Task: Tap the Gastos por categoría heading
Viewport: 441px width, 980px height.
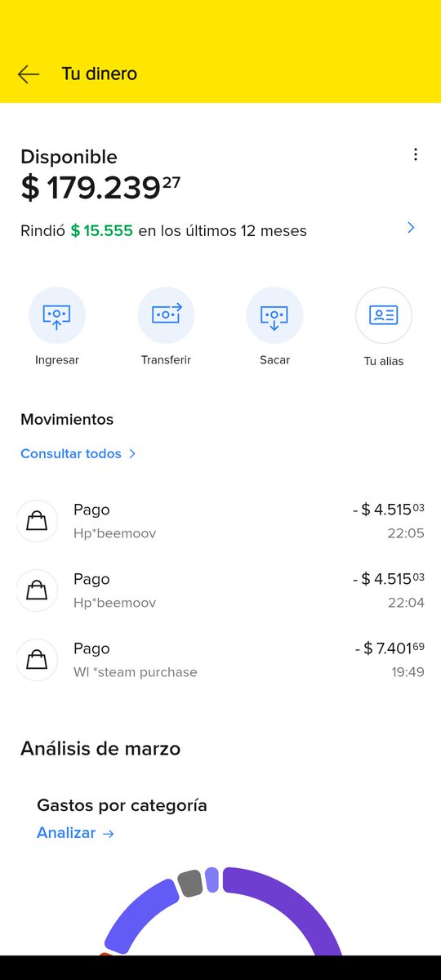Action: click(x=122, y=805)
